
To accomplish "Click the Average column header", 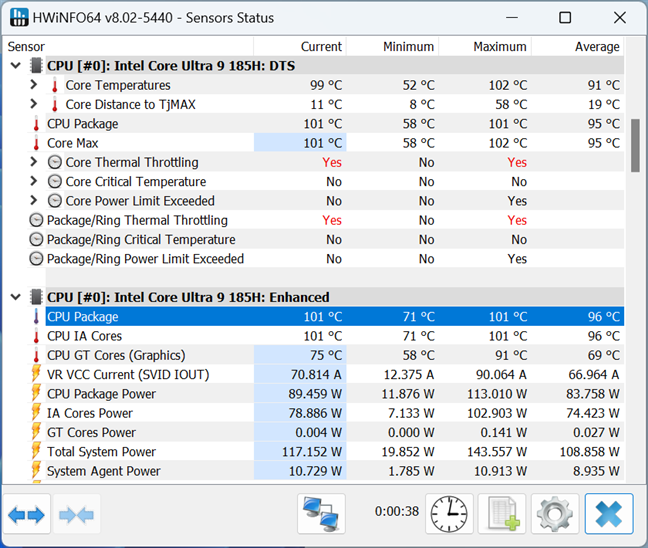I will click(577, 46).
